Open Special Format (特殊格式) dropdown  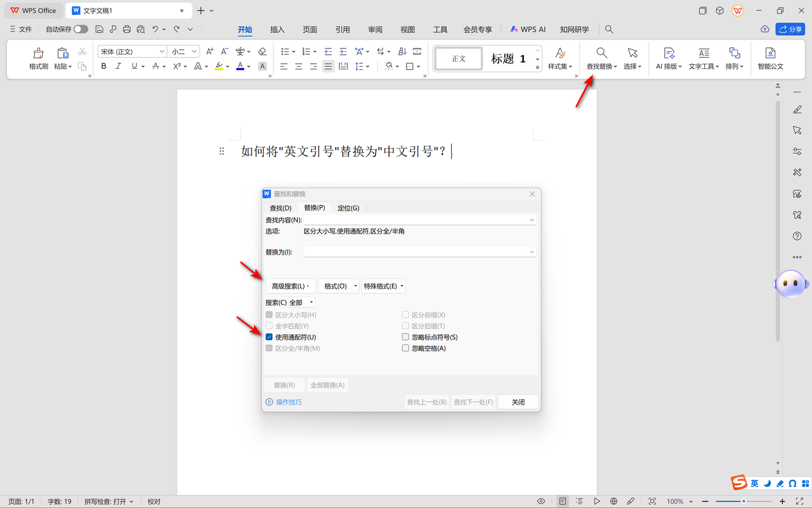[383, 286]
